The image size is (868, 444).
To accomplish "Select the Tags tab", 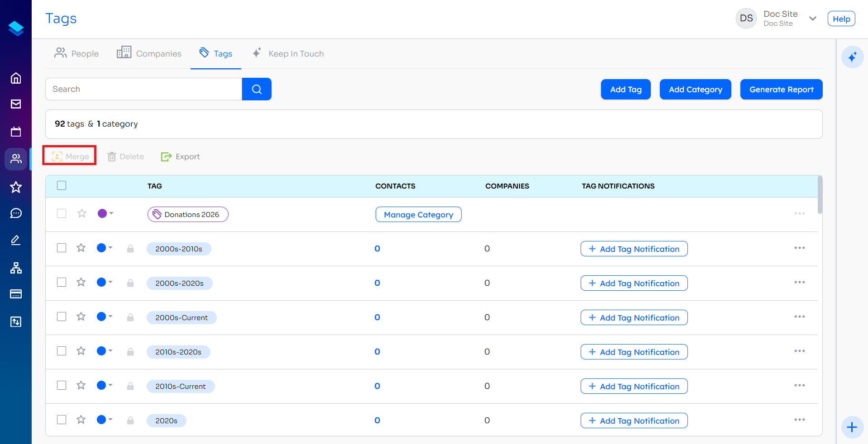I will [216, 53].
